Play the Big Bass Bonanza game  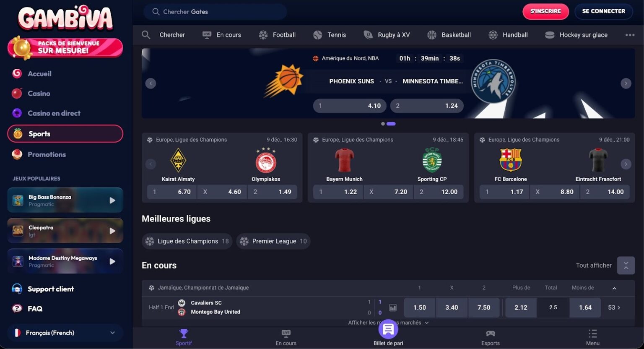click(112, 201)
